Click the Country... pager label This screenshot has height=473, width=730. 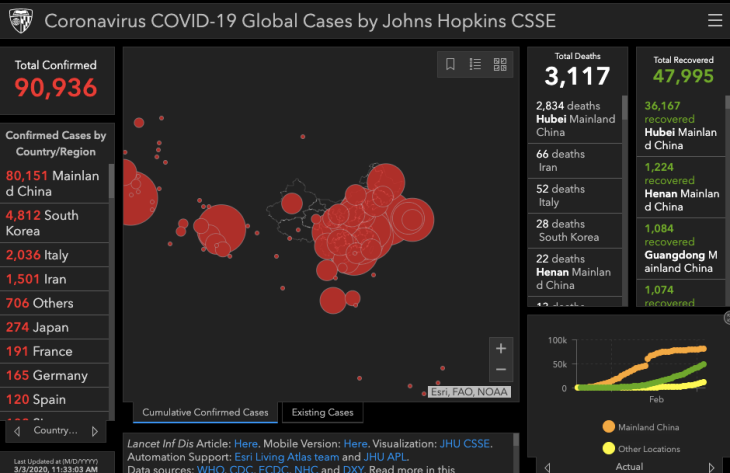pyautogui.click(x=55, y=430)
